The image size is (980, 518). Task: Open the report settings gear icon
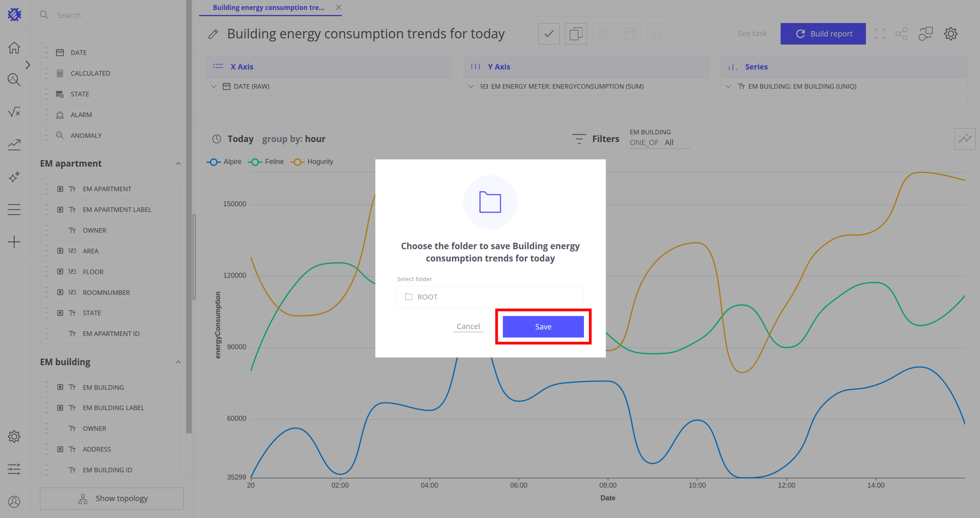point(951,34)
